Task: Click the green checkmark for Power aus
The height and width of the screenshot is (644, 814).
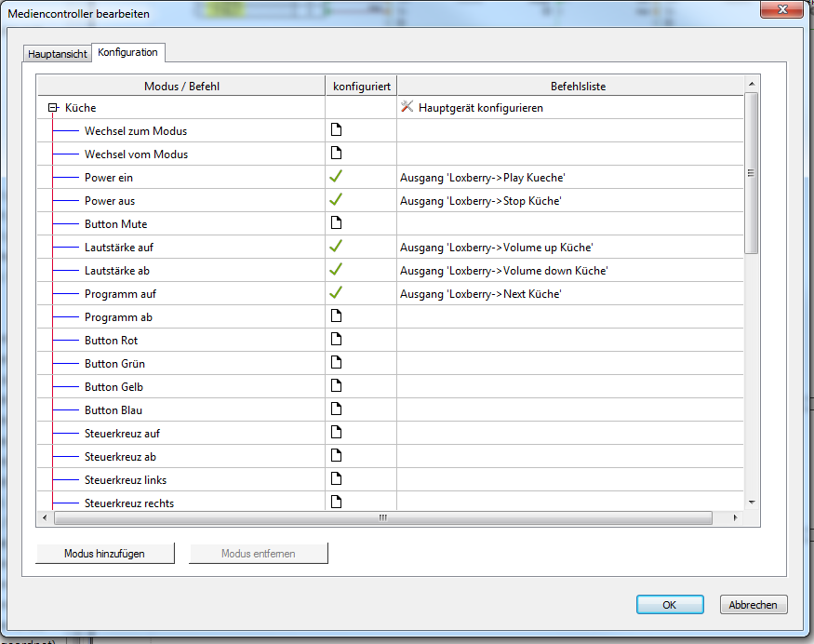Action: coord(336,199)
